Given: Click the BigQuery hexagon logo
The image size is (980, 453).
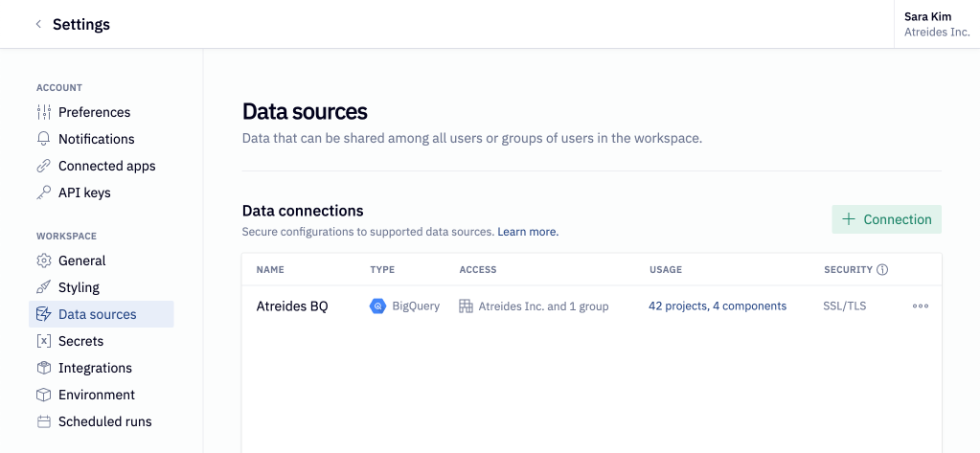Looking at the screenshot, I should click(378, 306).
